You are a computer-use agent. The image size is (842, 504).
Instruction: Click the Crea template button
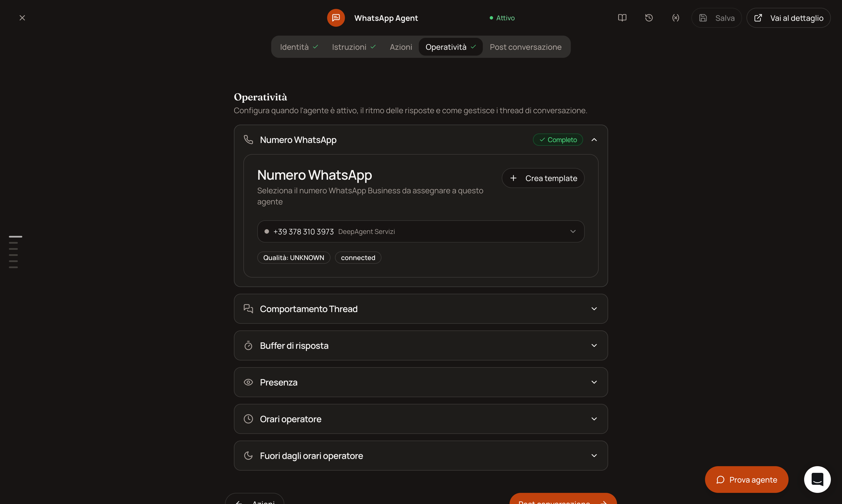pos(543,178)
